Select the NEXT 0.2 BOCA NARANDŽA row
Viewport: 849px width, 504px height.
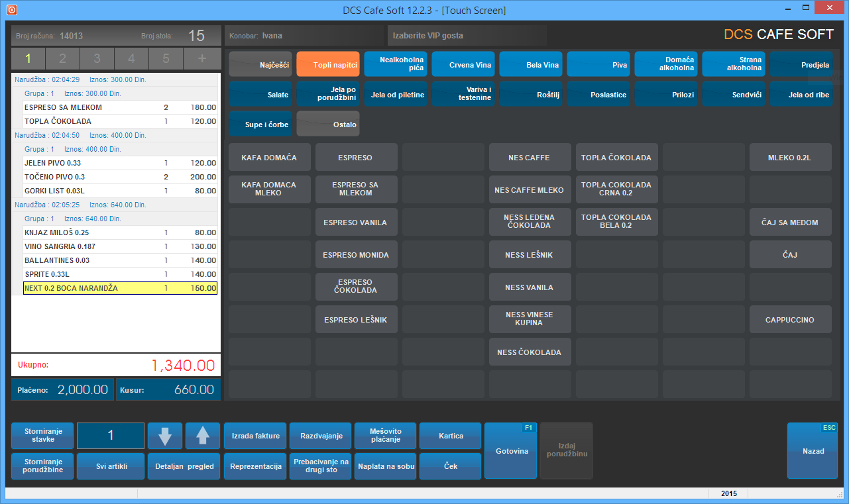pyautogui.click(x=120, y=288)
